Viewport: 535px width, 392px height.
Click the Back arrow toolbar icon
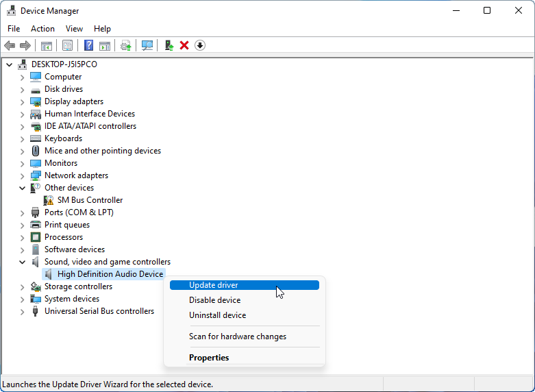click(x=10, y=45)
